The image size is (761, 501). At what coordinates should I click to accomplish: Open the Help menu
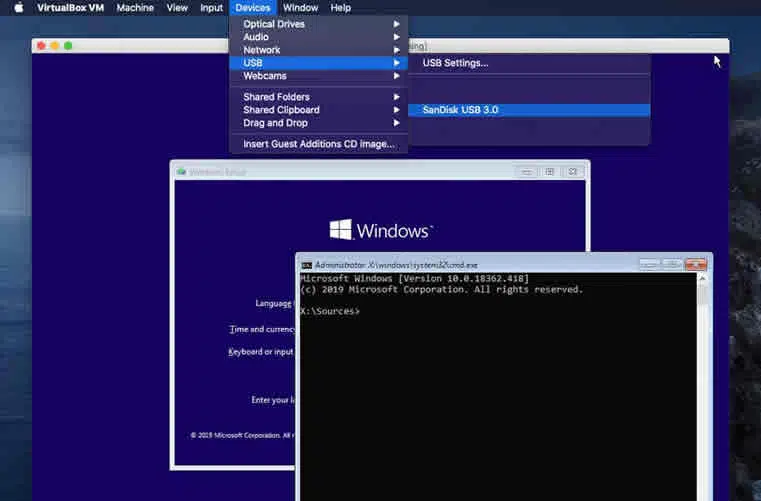[340, 7]
